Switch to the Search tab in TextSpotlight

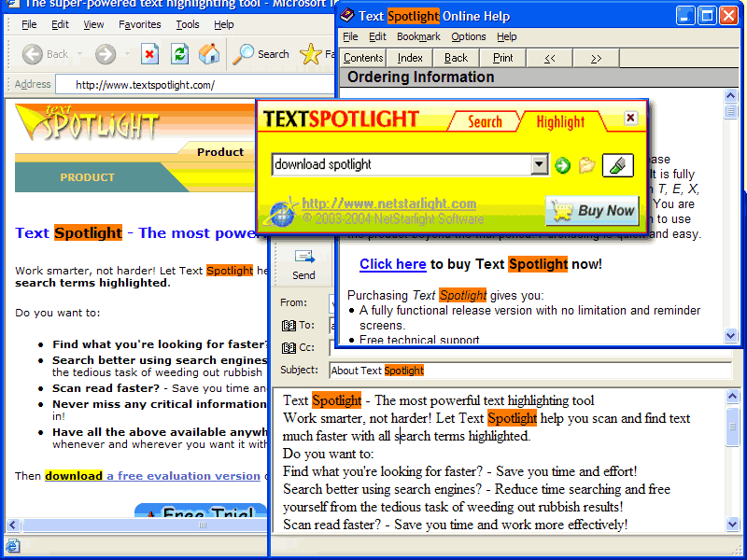coord(485,121)
